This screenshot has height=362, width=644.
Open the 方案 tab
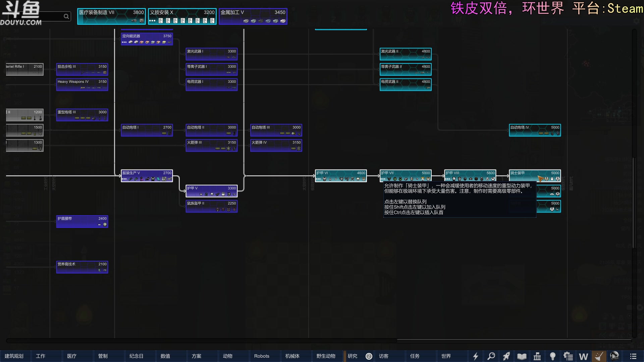click(203, 356)
